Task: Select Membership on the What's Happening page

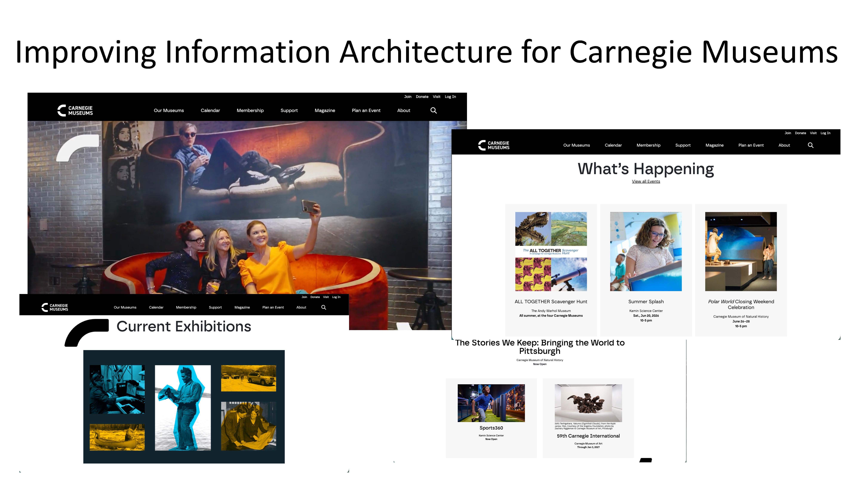Action: point(648,145)
